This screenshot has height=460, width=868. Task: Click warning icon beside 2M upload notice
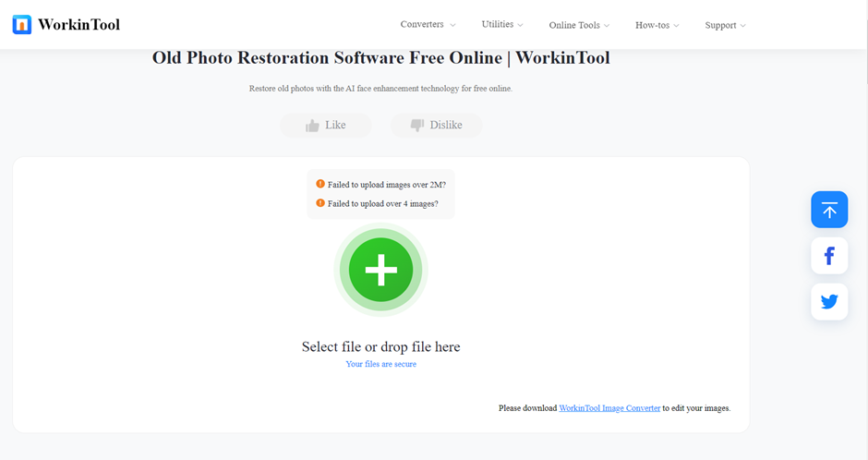(320, 184)
